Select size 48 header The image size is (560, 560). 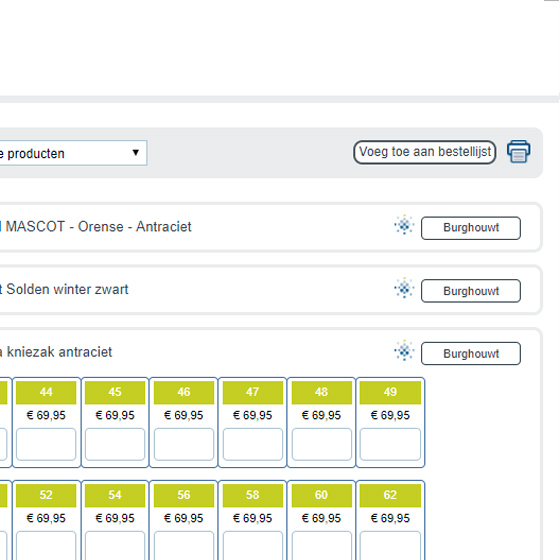(x=322, y=392)
